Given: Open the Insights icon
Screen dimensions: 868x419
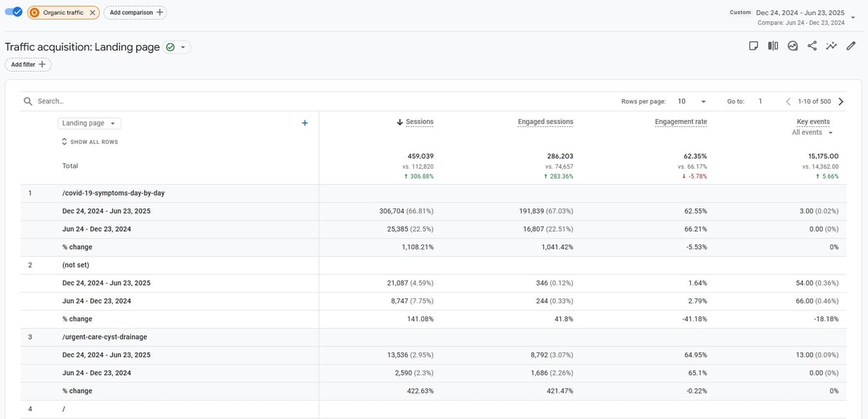Looking at the screenshot, I should coord(793,46).
